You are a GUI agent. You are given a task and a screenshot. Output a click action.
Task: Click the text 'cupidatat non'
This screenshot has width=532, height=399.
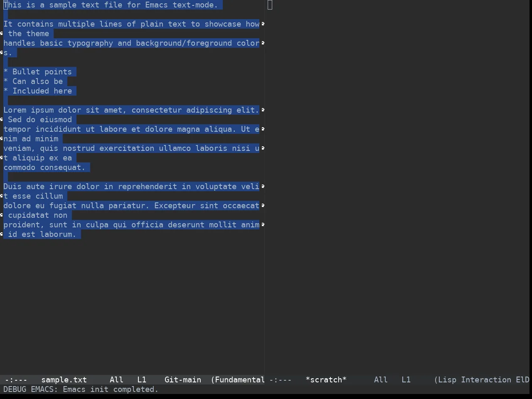coord(37,215)
